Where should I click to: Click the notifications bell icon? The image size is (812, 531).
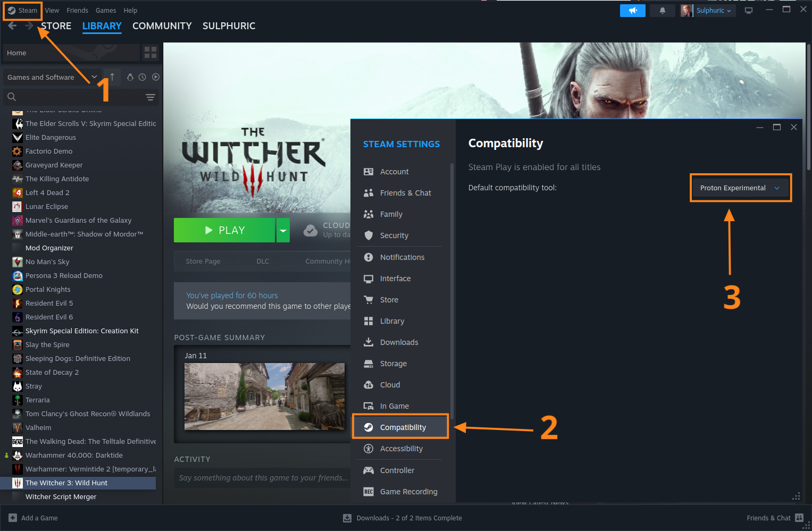click(662, 11)
